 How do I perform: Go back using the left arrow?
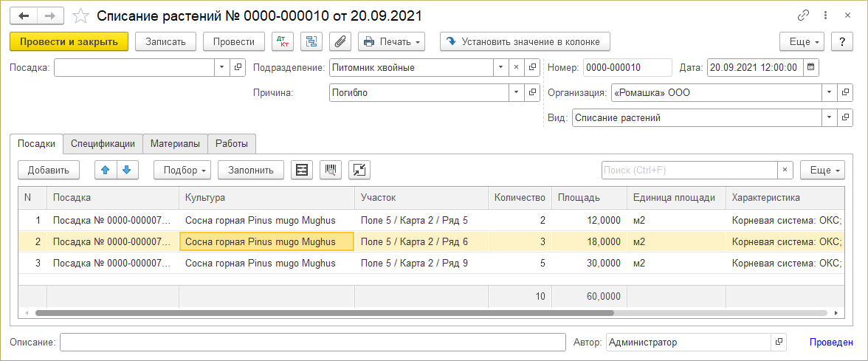(24, 16)
